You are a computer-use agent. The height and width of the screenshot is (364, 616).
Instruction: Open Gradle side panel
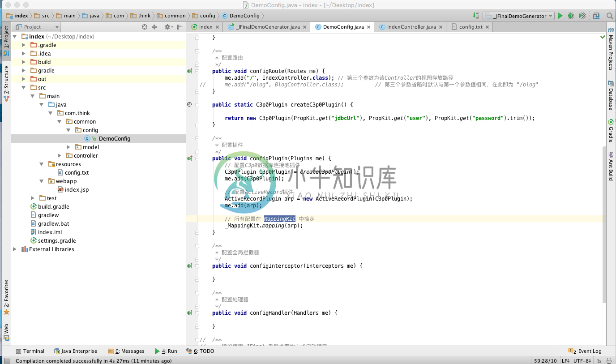point(611,131)
